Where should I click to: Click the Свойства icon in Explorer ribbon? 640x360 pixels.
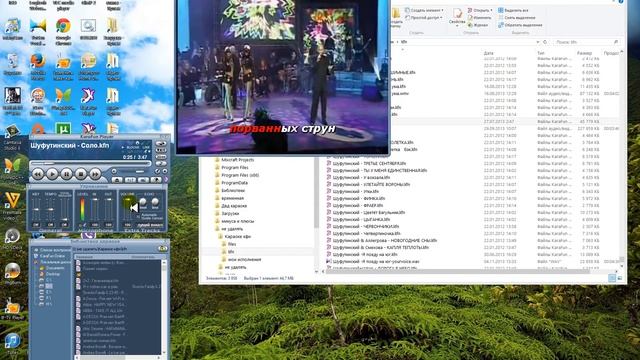[x=457, y=17]
